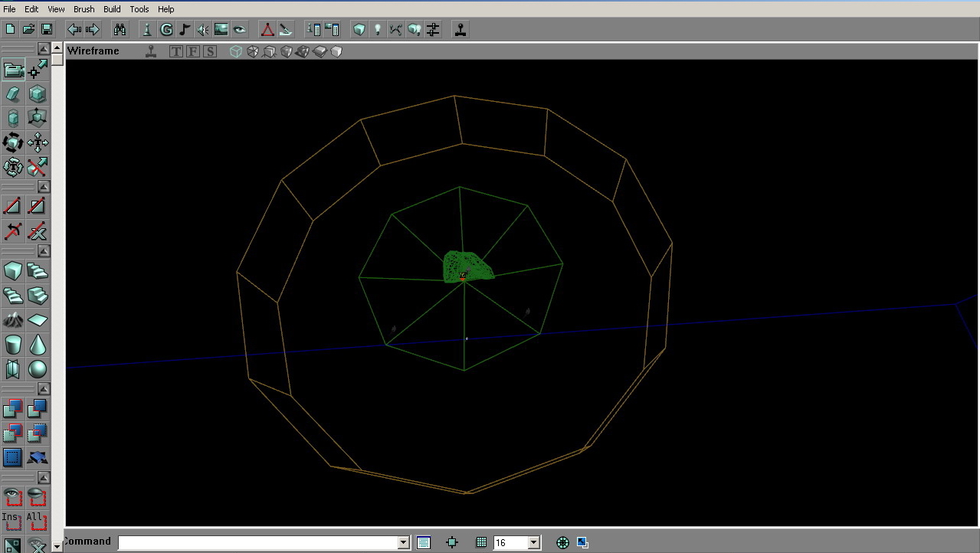This screenshot has height=553, width=980.
Task: Collapse the top toolbox section arrow
Action: (44, 49)
